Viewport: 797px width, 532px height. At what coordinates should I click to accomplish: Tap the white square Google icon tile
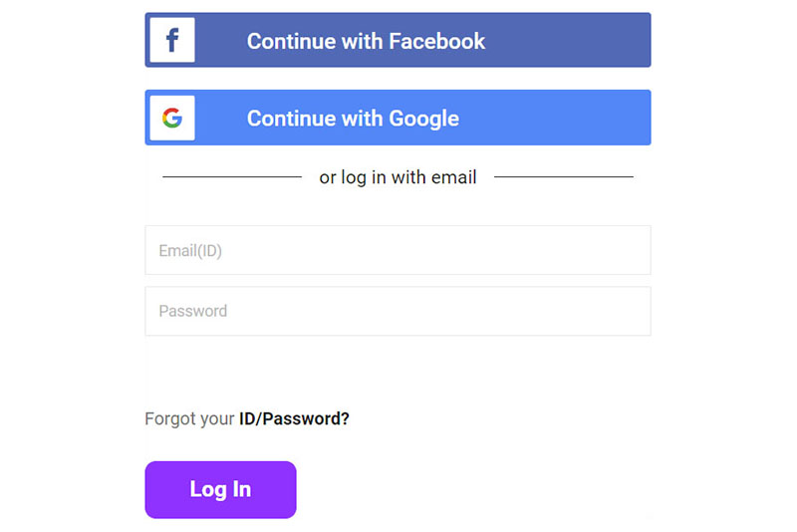[x=172, y=118]
